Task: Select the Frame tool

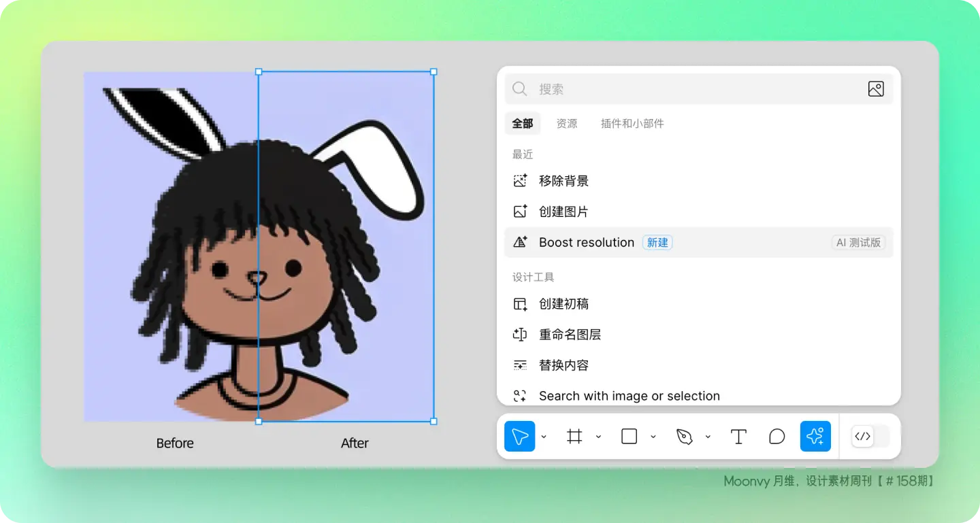Action: tap(574, 437)
